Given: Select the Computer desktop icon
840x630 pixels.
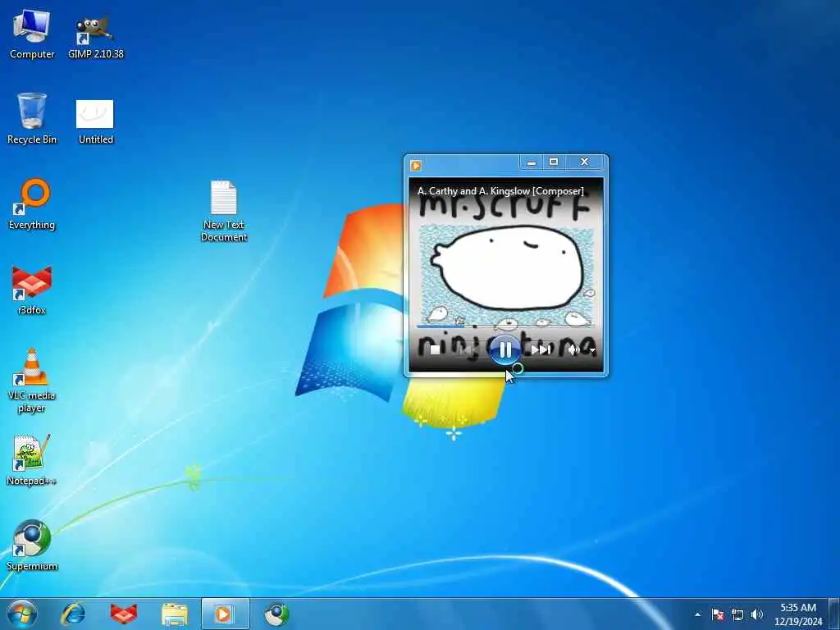Looking at the screenshot, I should coord(32,34).
